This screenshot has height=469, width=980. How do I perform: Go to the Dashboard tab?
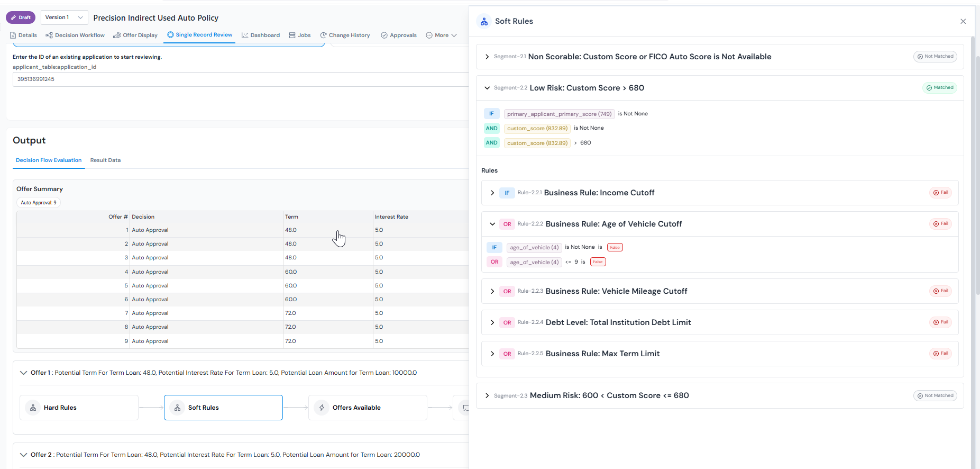261,35
